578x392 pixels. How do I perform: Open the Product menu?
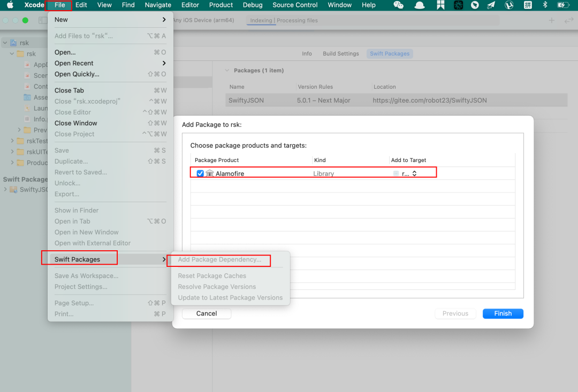tap(221, 5)
